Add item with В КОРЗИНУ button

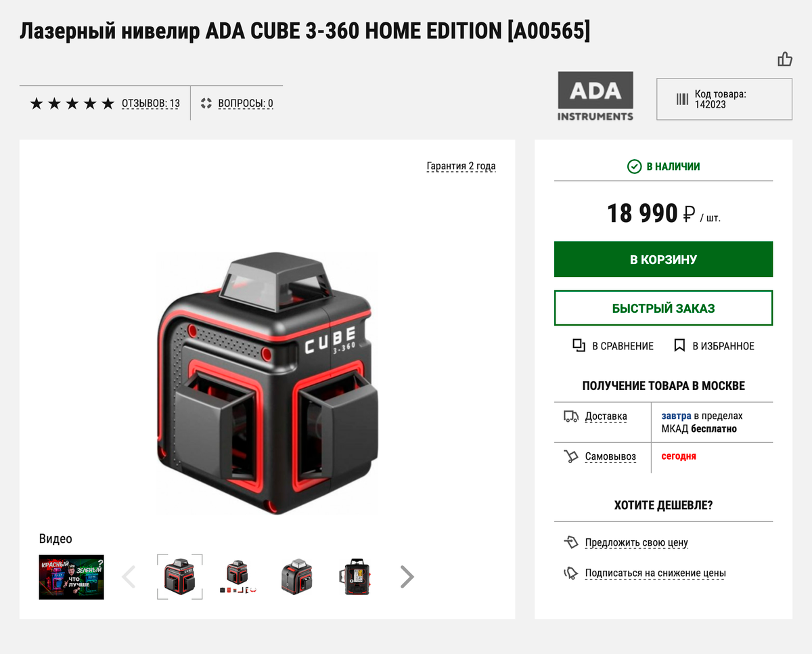pos(663,259)
